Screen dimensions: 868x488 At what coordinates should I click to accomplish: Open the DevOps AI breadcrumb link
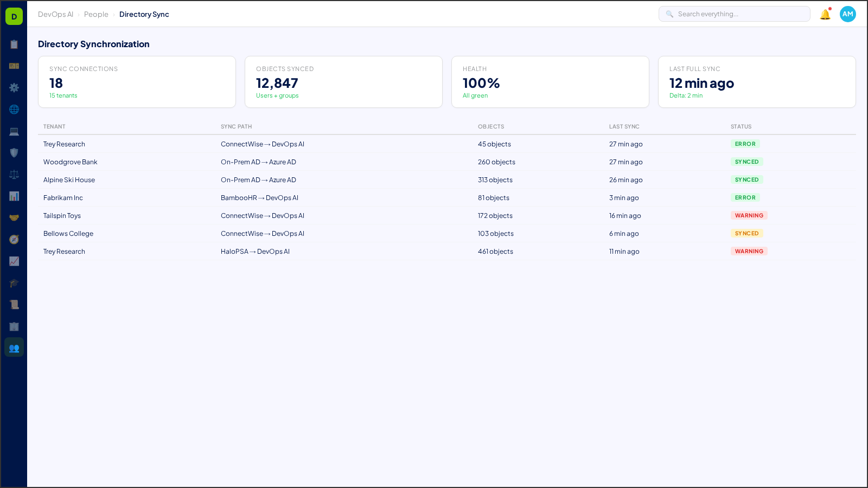(55, 14)
